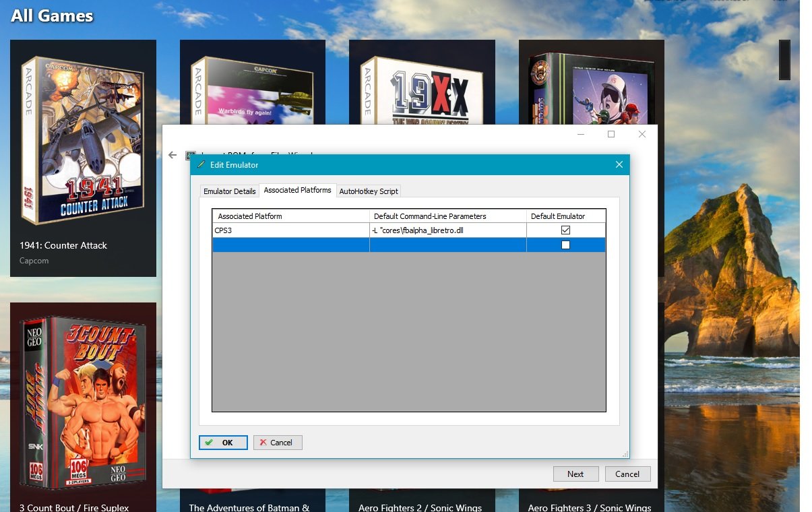The height and width of the screenshot is (512, 812).
Task: Cancel the Edit Emulator dialog
Action: click(278, 443)
